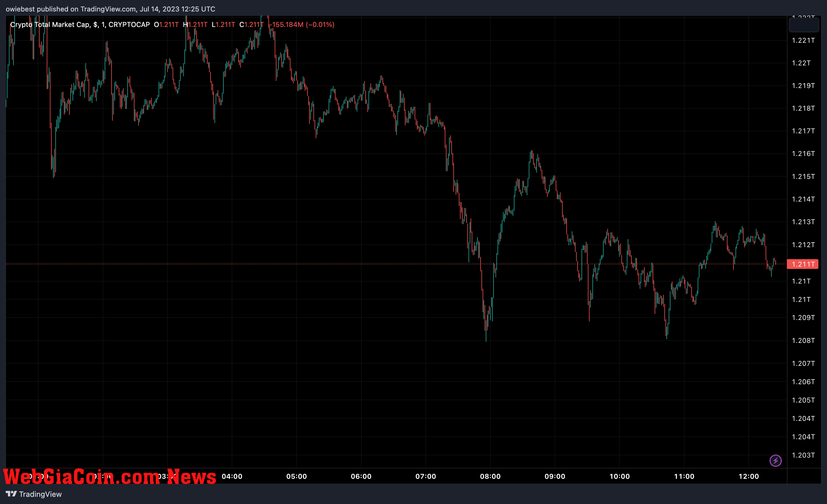
Task: Click the 11:00 time axis label
Action: (x=684, y=476)
